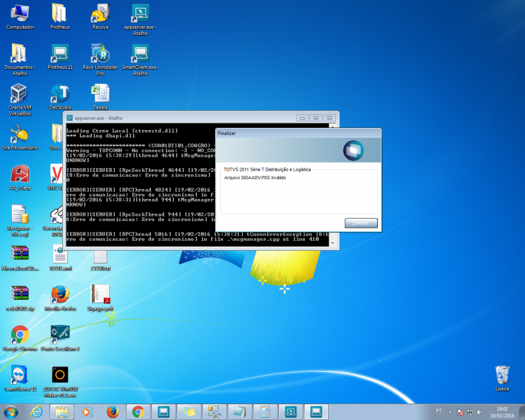Switch to Firefox on the taskbar
This screenshot has width=525, height=420.
pyautogui.click(x=112, y=412)
